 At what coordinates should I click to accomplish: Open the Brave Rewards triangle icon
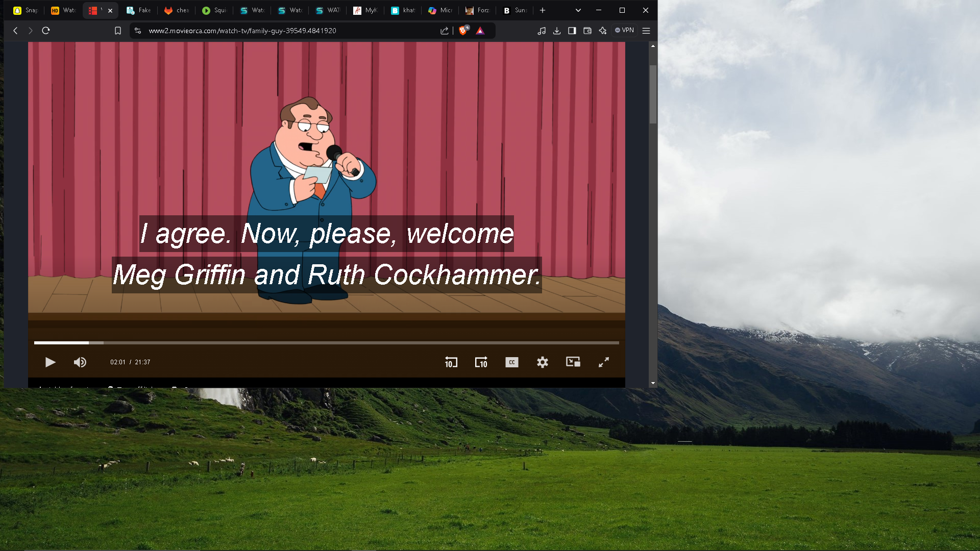click(x=480, y=31)
